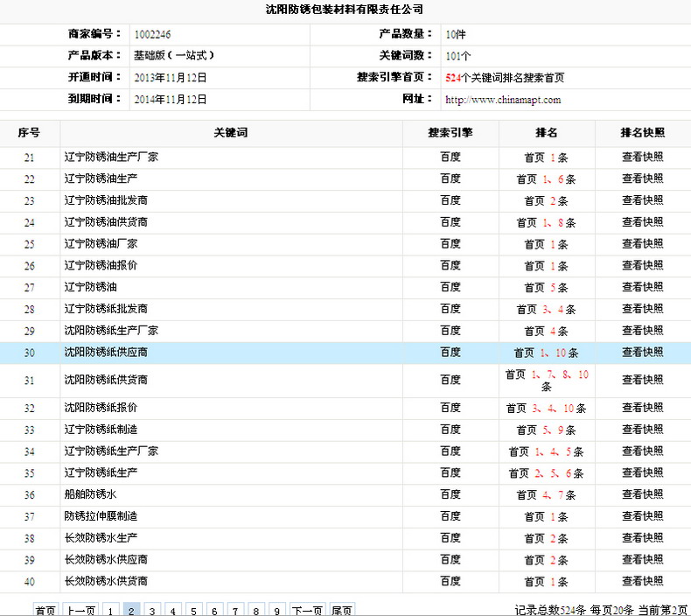Jump to page 8 in pagination
The height and width of the screenshot is (616, 691).
[256, 610]
